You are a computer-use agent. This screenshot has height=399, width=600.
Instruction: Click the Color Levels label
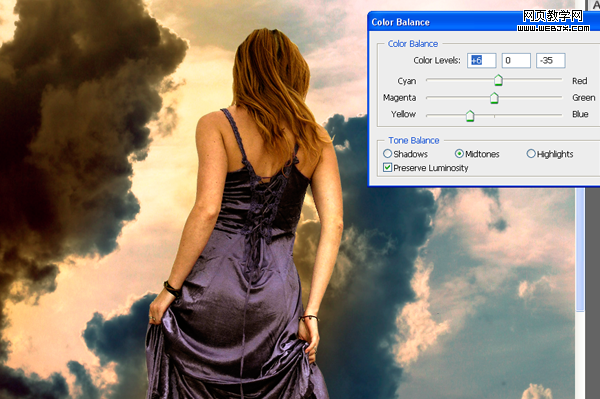coord(437,60)
